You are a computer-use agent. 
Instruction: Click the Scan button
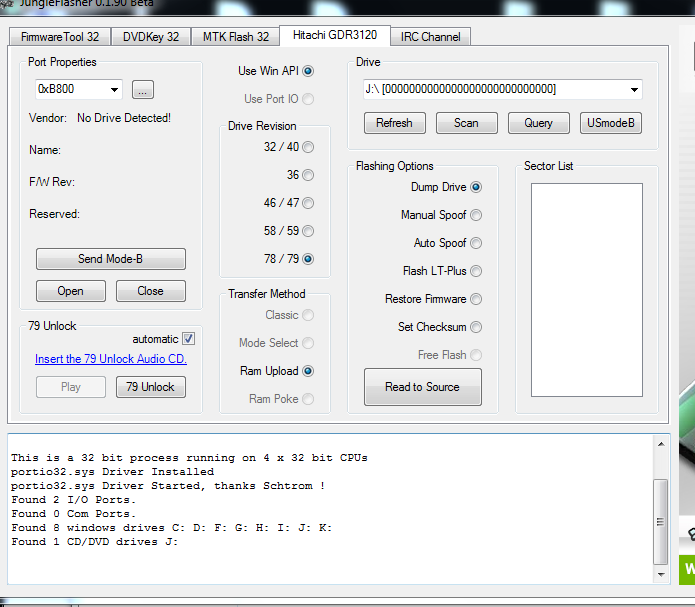[466, 123]
